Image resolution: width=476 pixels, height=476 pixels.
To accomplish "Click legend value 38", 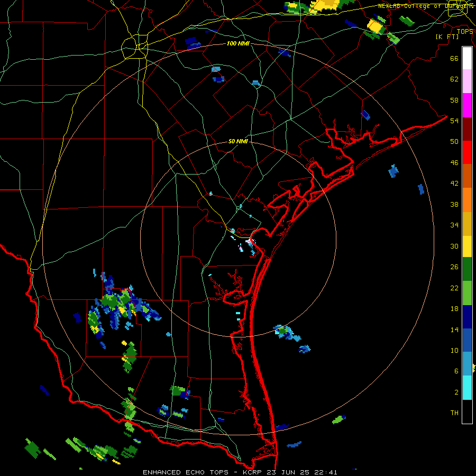I will (x=454, y=205).
